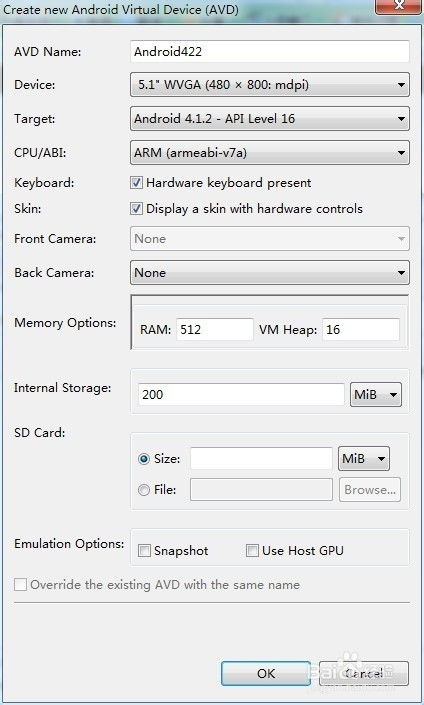This screenshot has height=705, width=424.
Task: Open the Back Camera dropdown
Action: pos(270,272)
